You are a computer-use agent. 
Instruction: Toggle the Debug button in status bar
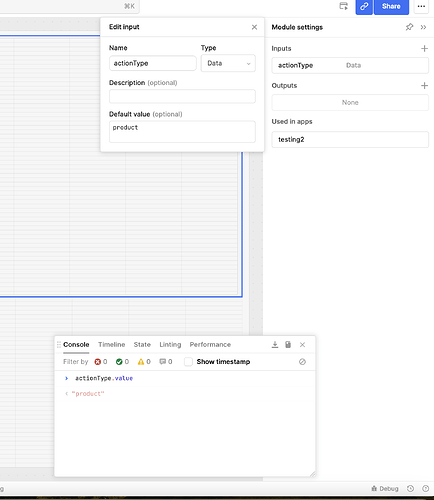point(385,489)
